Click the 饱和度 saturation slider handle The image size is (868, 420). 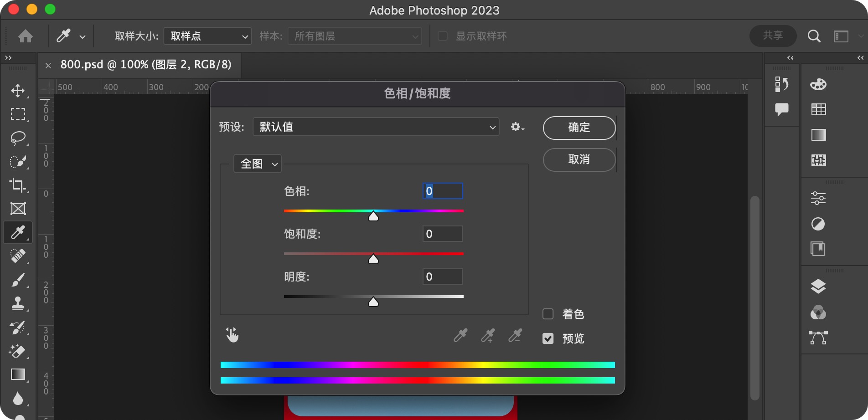373,259
